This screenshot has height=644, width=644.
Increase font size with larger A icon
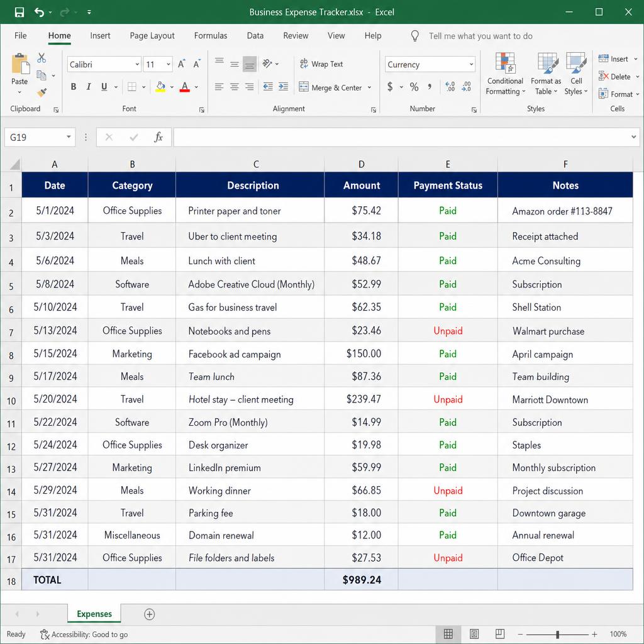(x=182, y=64)
